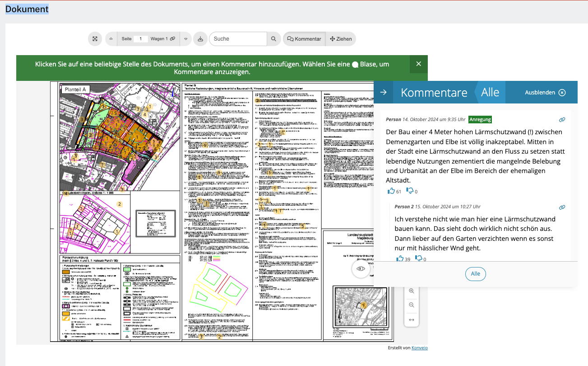Click the search magnifier button
The height and width of the screenshot is (366, 588).
tap(273, 39)
